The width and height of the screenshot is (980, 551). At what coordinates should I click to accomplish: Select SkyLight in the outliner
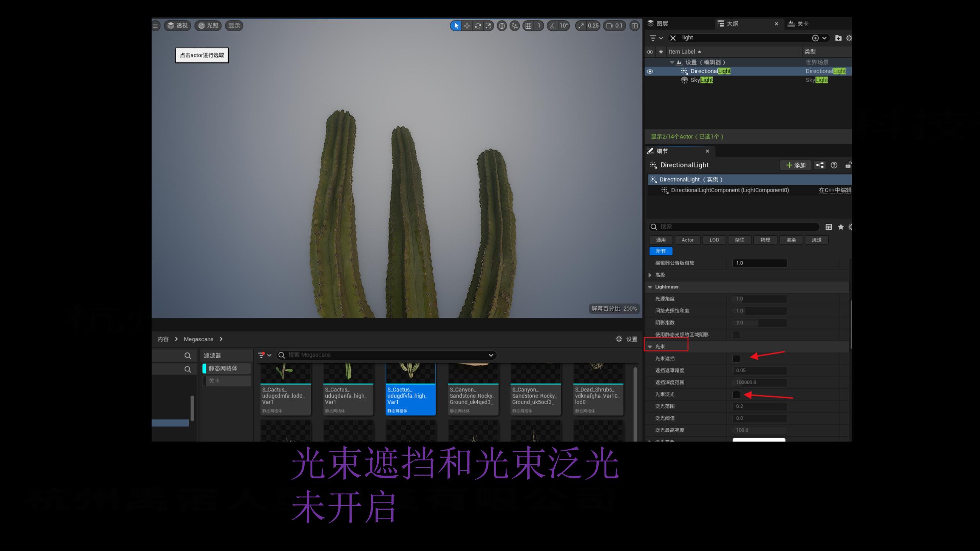point(701,80)
